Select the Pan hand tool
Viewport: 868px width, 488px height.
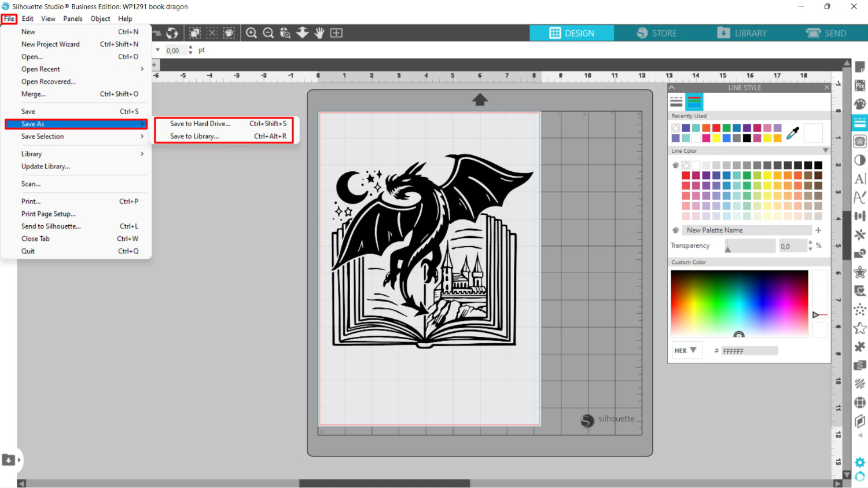click(319, 33)
